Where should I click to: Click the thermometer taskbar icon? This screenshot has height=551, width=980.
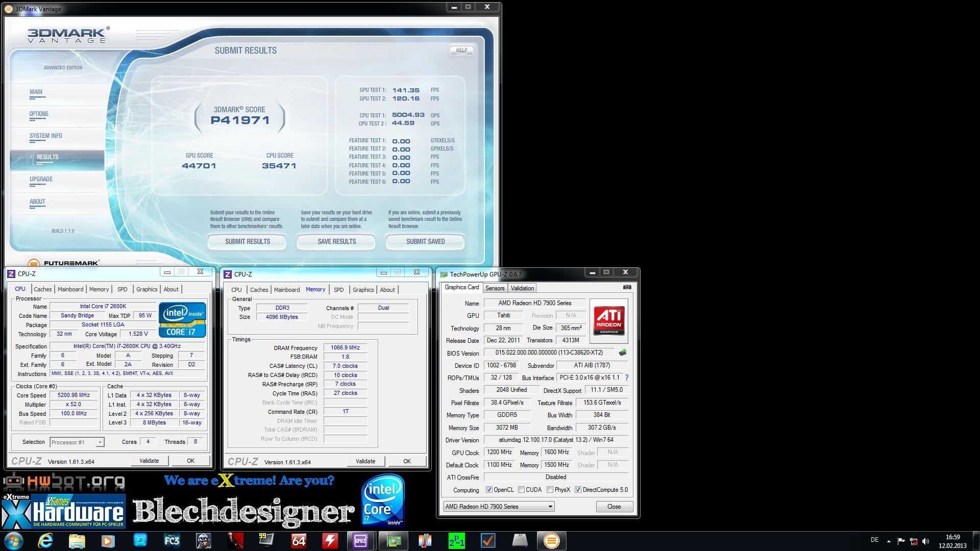425,541
